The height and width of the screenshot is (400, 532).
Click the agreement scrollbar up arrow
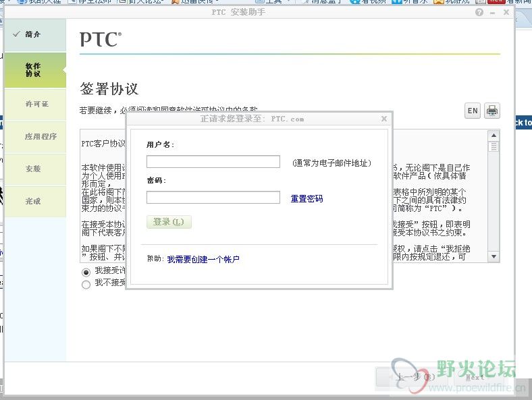pyautogui.click(x=494, y=136)
